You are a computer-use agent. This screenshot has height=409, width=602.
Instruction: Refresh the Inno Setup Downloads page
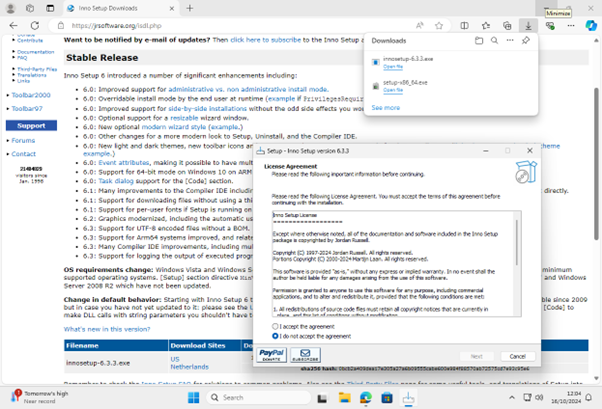tap(35, 25)
